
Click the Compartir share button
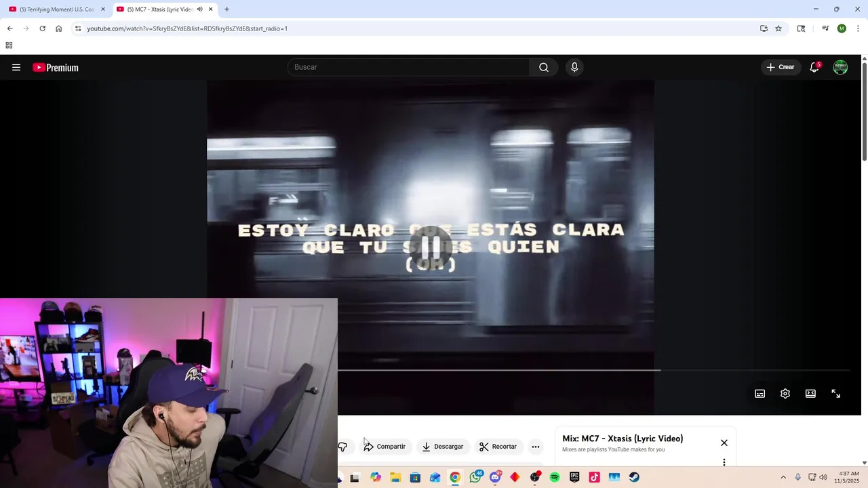coord(384,447)
